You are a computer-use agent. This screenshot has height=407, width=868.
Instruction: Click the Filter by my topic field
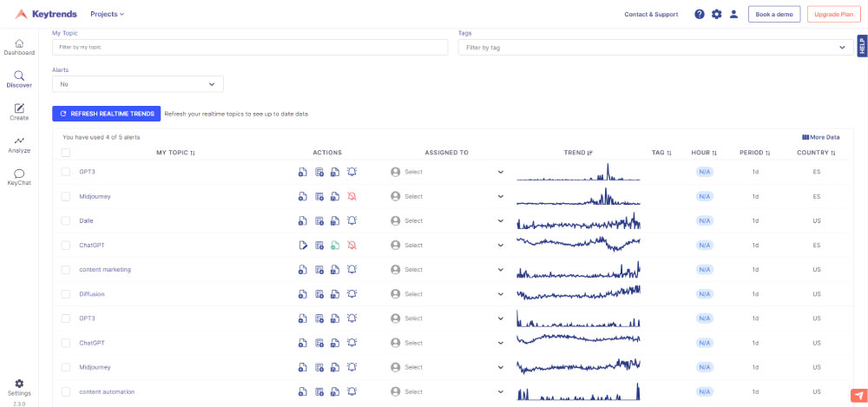tap(250, 48)
